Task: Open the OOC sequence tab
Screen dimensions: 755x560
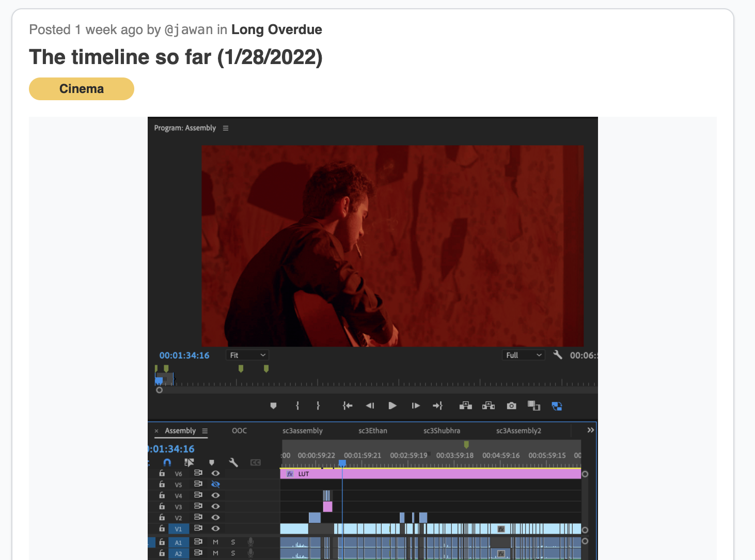Action: pyautogui.click(x=239, y=431)
